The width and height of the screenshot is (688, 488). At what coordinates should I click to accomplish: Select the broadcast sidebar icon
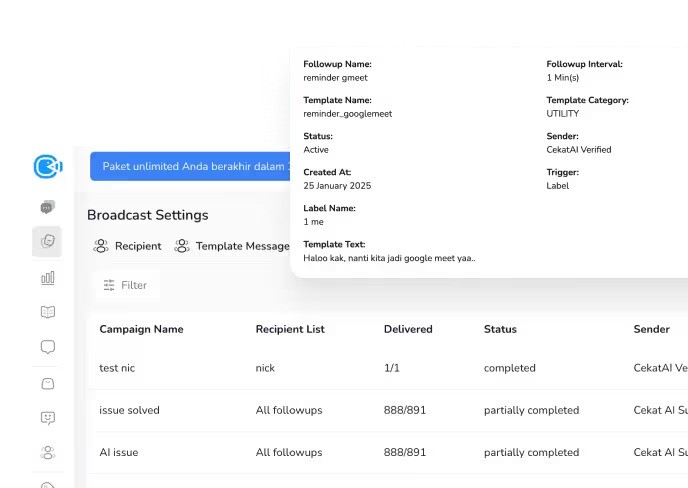click(47, 241)
